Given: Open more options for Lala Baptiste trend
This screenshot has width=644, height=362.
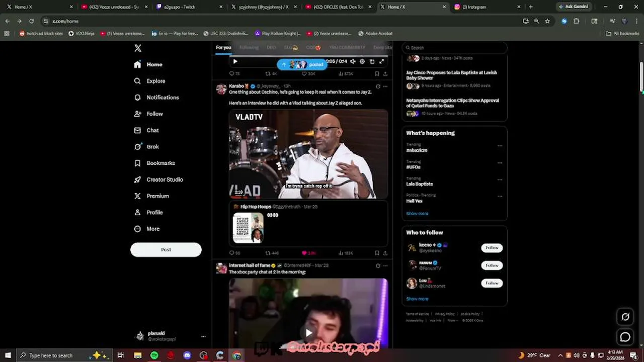Looking at the screenshot, I should pos(500,179).
